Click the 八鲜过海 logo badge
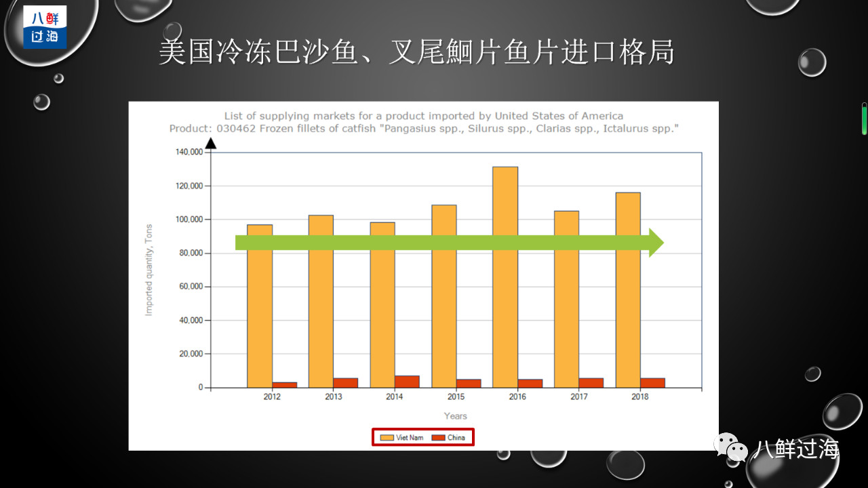This screenshot has height=488, width=868. (45, 27)
